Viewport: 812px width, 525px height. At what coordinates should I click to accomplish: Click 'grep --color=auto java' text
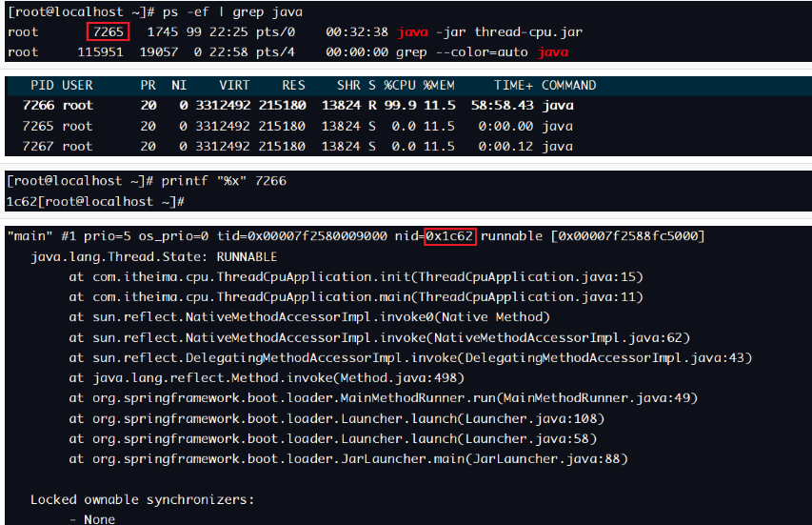[482, 52]
